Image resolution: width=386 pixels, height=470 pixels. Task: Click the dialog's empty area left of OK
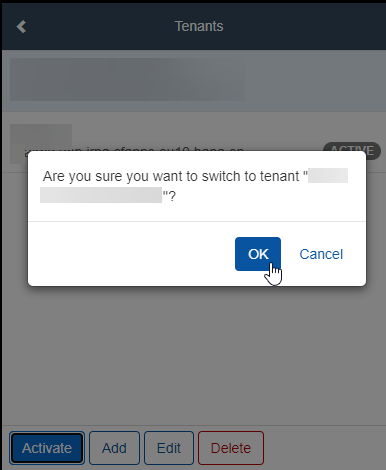click(x=130, y=254)
